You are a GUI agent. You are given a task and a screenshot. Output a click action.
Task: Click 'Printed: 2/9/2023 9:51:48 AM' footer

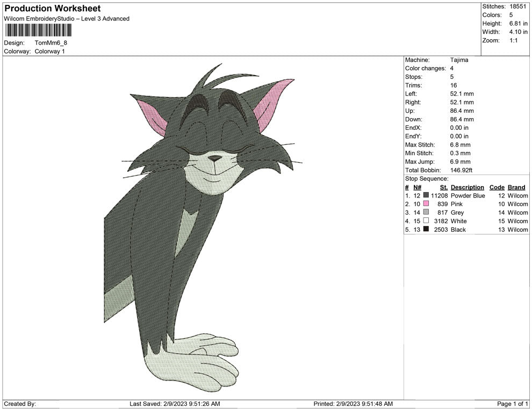pyautogui.click(x=353, y=404)
